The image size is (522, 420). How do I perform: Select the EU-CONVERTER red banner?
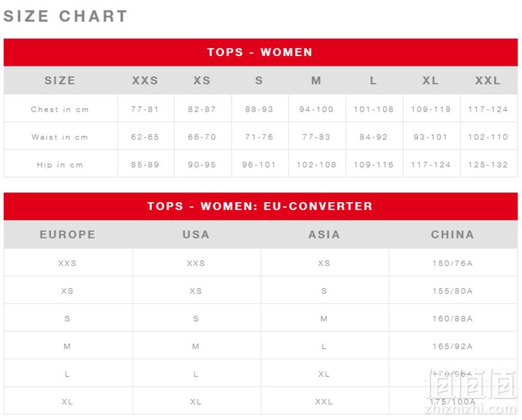[x=260, y=206]
